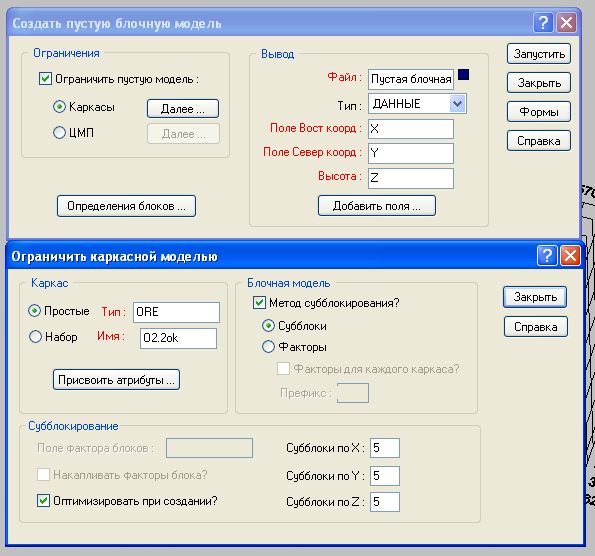Select the Субблоки radio option

pos(268,326)
